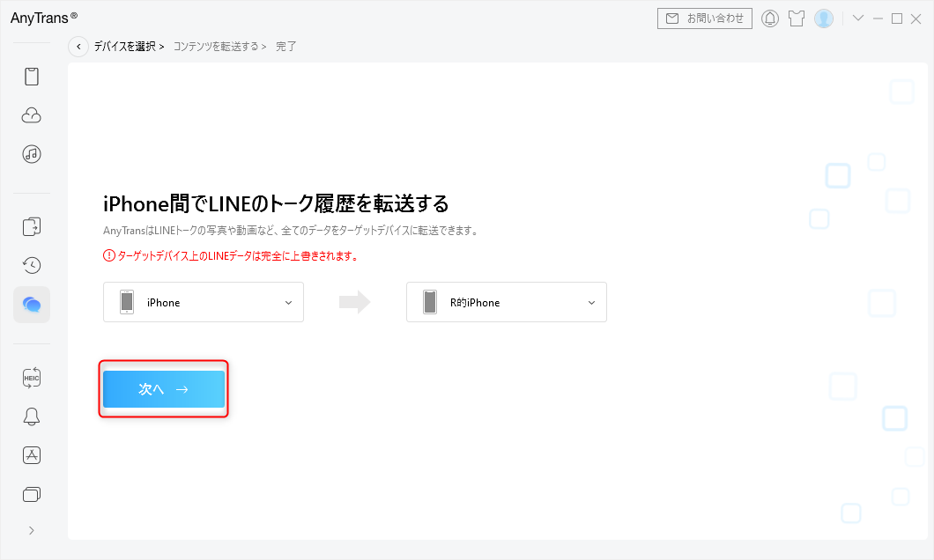934x560 pixels.
Task: Minimize the AnyTrans window
Action: click(x=878, y=18)
